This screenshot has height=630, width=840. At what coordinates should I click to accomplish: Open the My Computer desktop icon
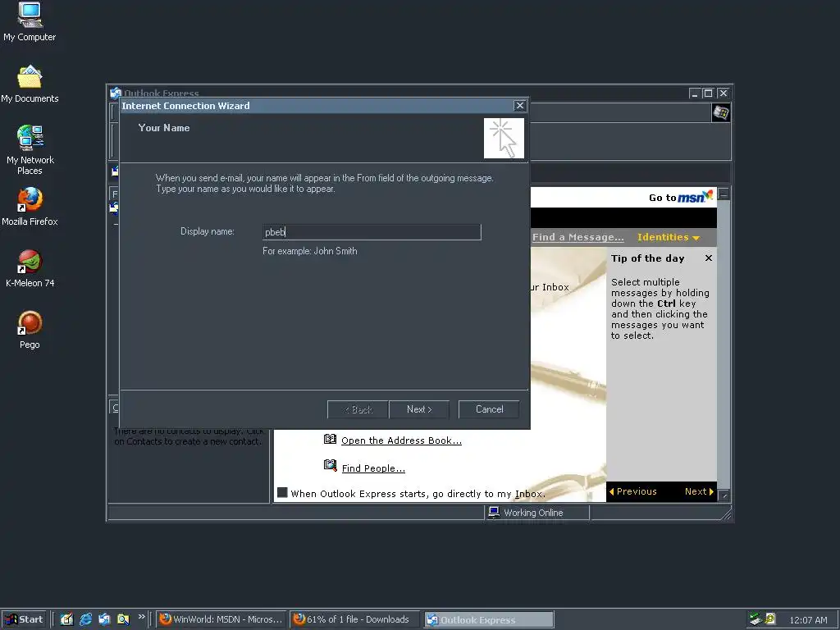(30, 22)
